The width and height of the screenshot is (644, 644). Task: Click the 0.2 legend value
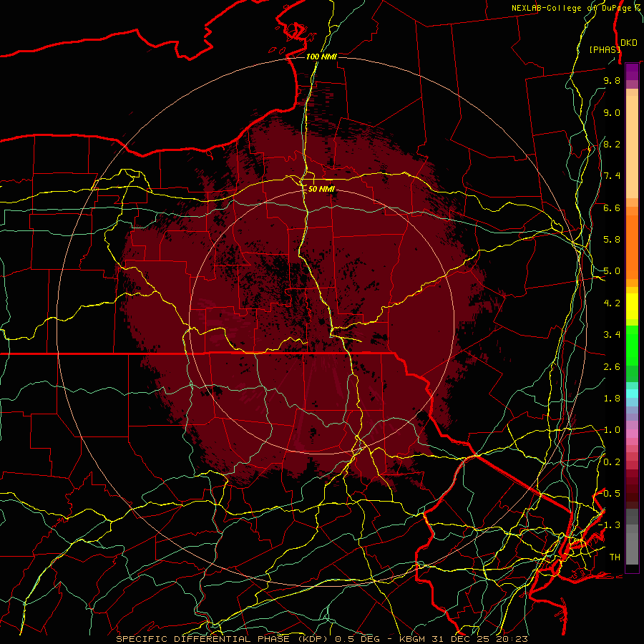[x=612, y=462]
